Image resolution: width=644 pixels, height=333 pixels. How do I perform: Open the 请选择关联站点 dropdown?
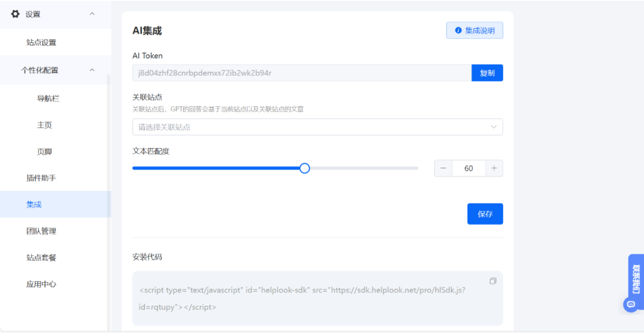317,127
